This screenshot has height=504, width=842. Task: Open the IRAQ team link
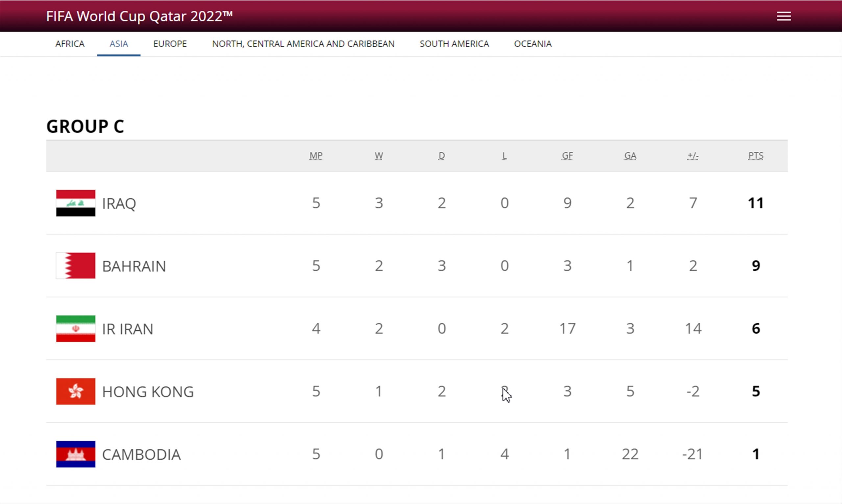(x=119, y=203)
